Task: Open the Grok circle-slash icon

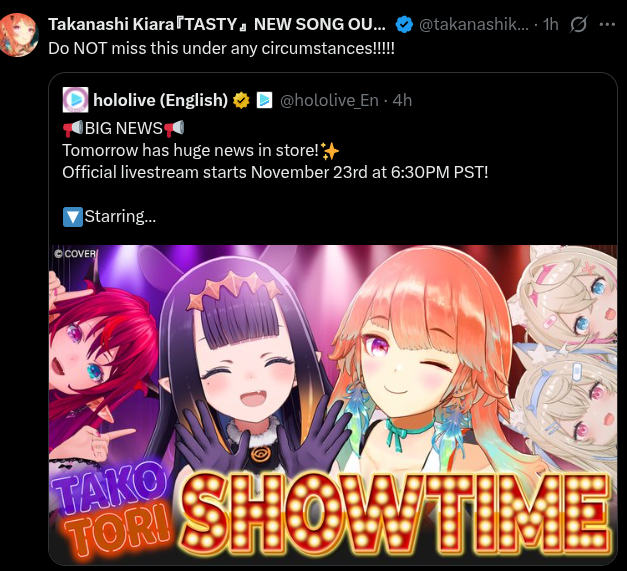Action: 578,25
